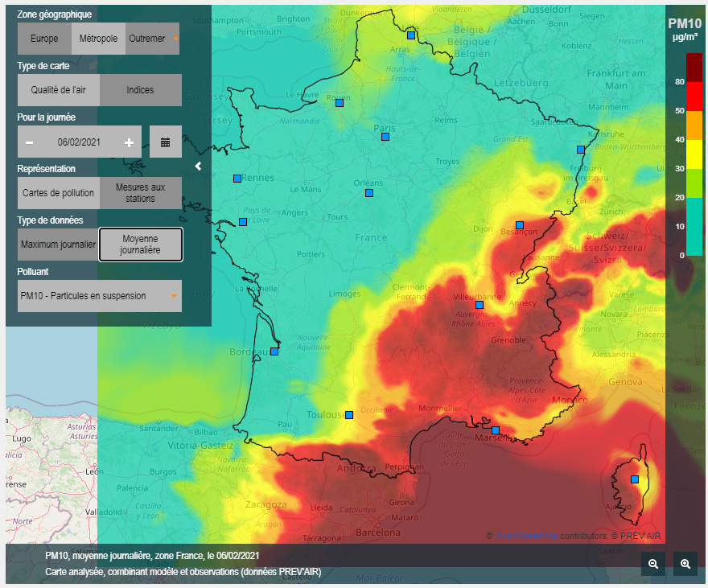Viewport: 708px width, 588px height.
Task: Select the station marker near Karlsruhe border
Action: click(581, 150)
